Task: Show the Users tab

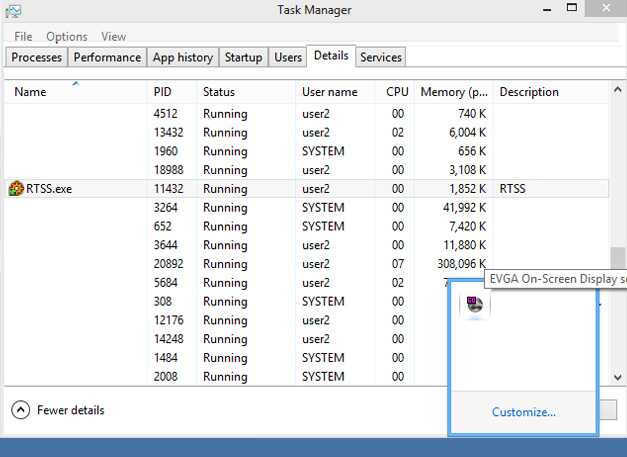Action: (x=288, y=57)
